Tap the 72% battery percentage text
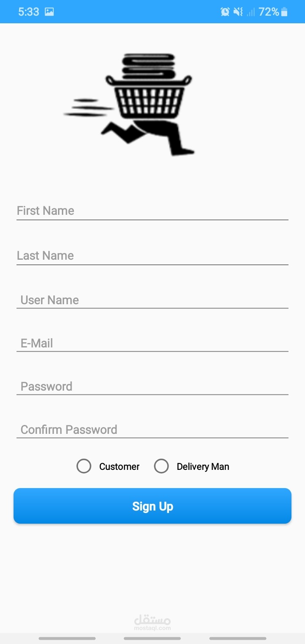 269,12
